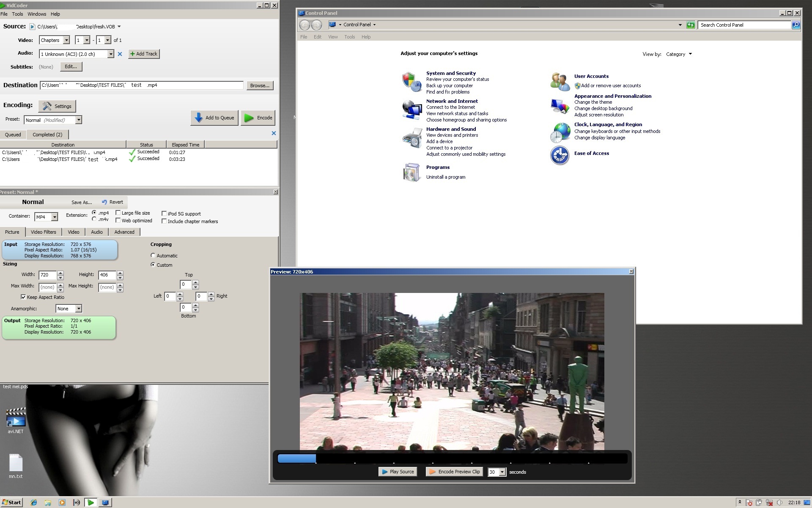Click the Add Track button
The height and width of the screenshot is (508, 812).
tap(144, 54)
